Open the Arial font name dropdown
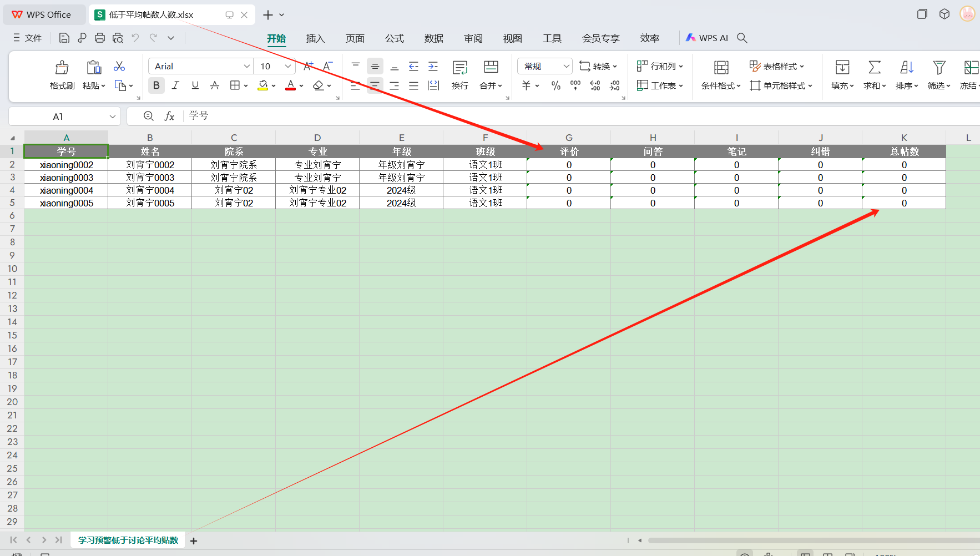Image resolution: width=980 pixels, height=556 pixels. point(247,66)
